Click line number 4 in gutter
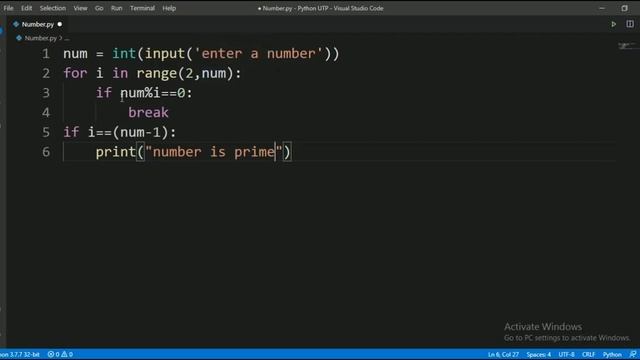640x360 pixels. pyautogui.click(x=46, y=113)
